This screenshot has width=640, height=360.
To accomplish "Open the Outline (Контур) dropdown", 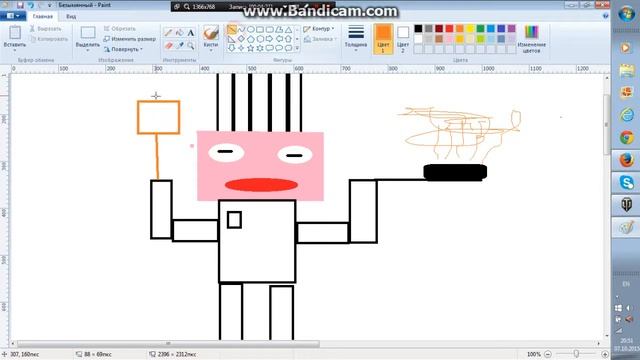I will coord(319,29).
